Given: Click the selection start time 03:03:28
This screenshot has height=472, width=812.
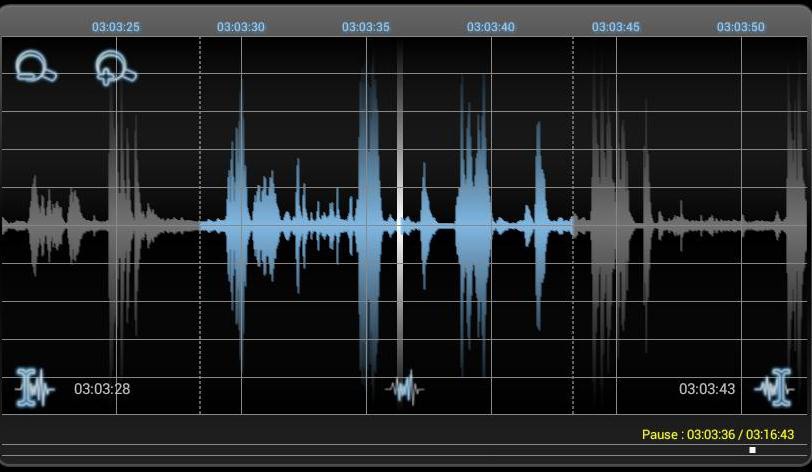Looking at the screenshot, I should pos(102,389).
